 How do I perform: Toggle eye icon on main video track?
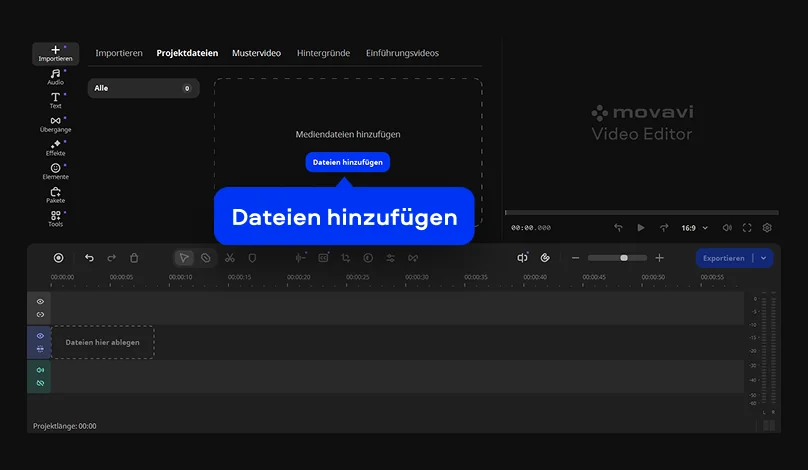point(40,336)
